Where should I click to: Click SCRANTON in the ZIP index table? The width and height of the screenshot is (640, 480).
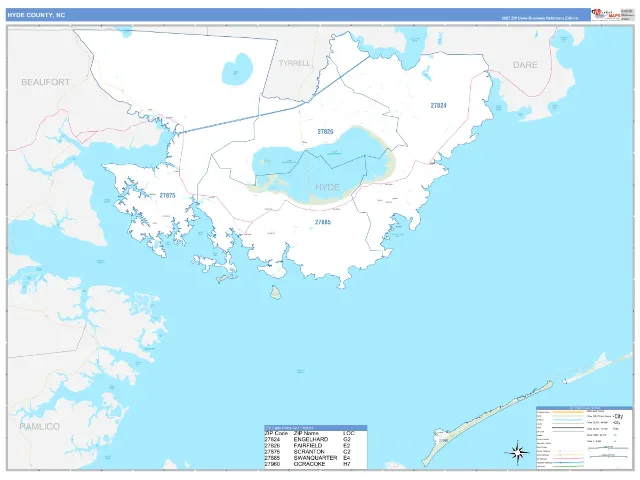coord(309,452)
